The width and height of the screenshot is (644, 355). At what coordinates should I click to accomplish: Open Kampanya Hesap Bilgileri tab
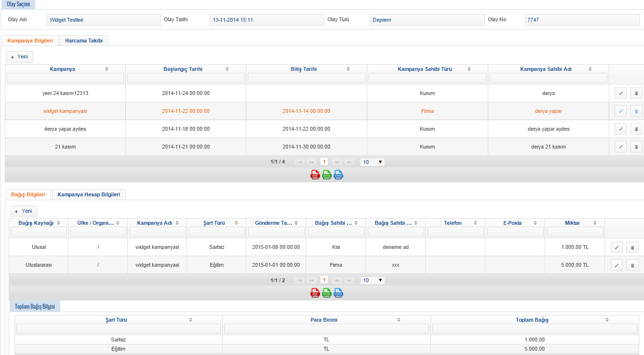pyautogui.click(x=89, y=194)
